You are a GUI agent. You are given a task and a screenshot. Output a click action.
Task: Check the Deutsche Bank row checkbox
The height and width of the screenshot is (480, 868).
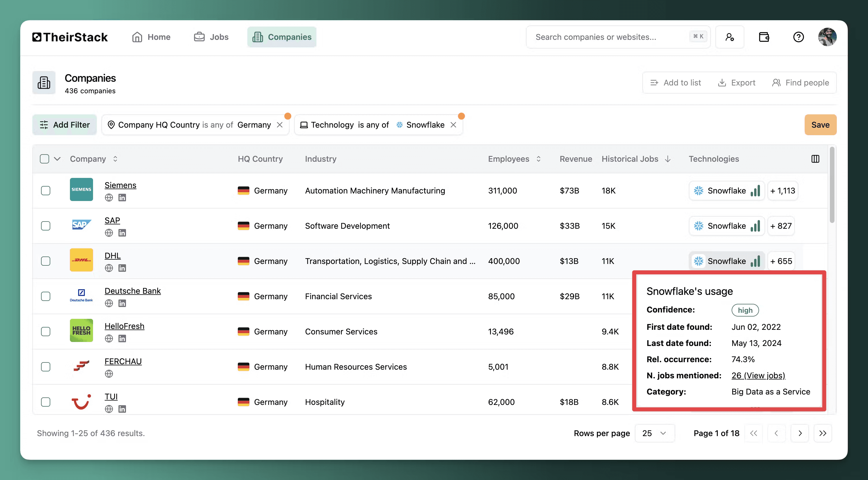[x=45, y=296]
